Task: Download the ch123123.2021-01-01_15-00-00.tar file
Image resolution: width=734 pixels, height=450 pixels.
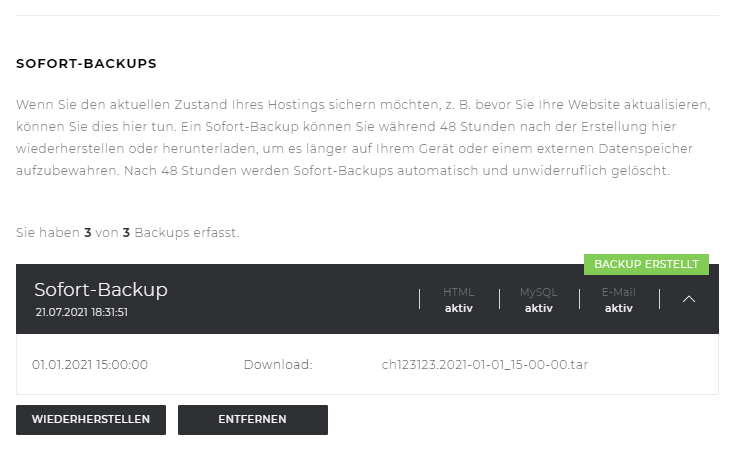Action: click(484, 365)
